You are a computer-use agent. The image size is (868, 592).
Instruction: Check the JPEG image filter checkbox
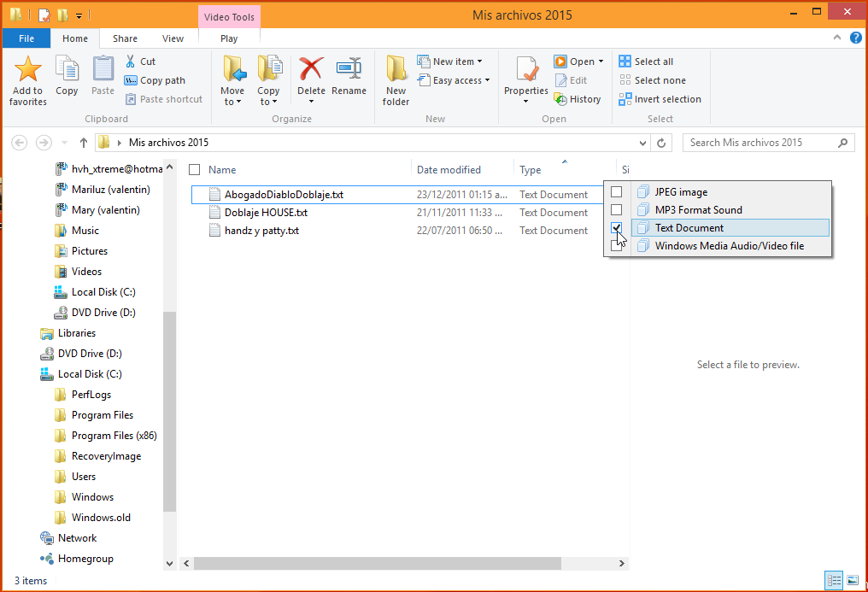616,192
